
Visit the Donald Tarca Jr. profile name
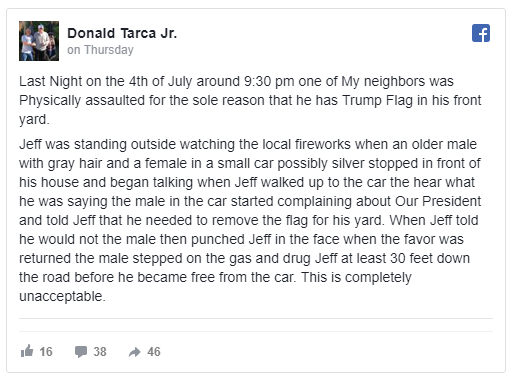pos(122,33)
